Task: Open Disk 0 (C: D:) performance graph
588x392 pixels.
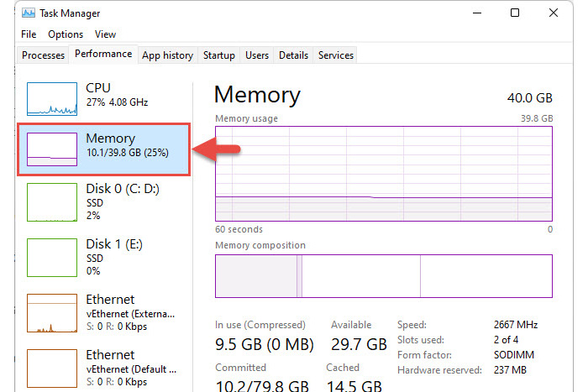Action: pos(52,202)
